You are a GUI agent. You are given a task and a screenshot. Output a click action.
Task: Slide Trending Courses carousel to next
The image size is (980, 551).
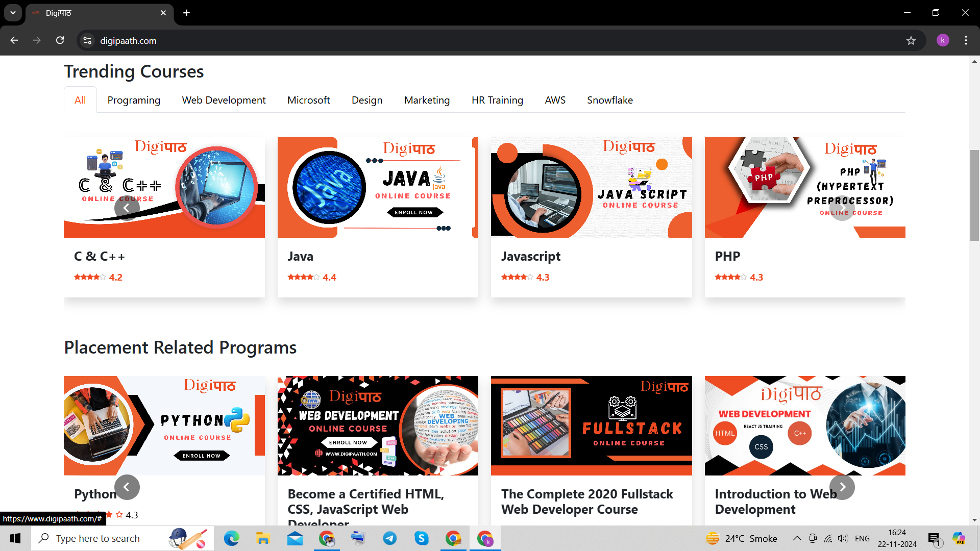click(x=842, y=208)
